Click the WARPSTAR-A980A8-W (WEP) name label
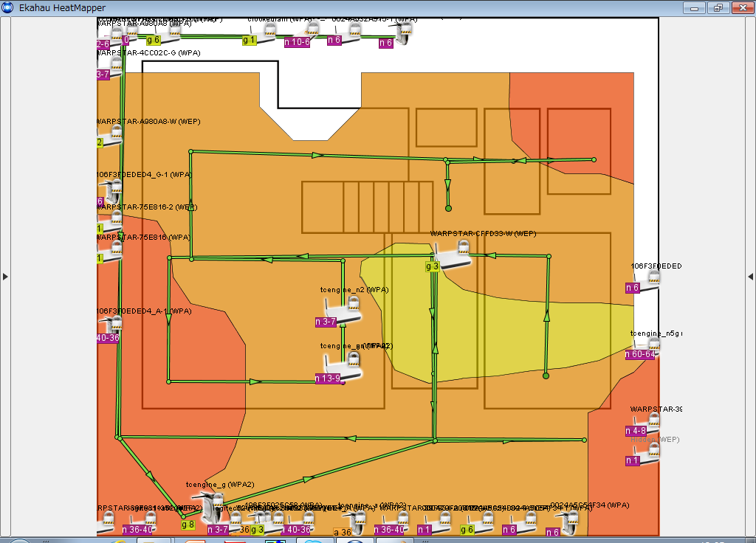 [149, 122]
